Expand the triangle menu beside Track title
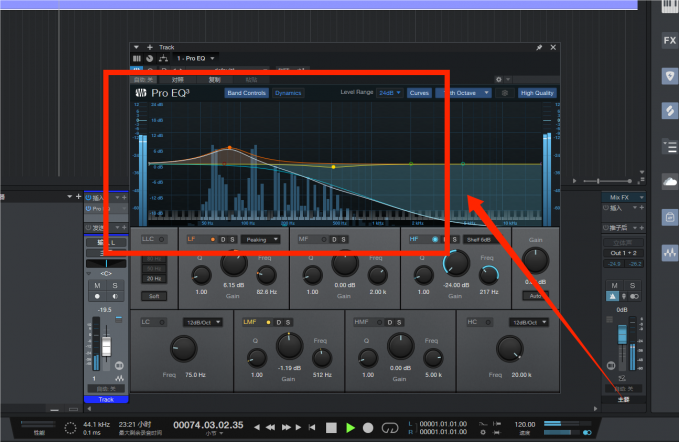 [x=136, y=47]
